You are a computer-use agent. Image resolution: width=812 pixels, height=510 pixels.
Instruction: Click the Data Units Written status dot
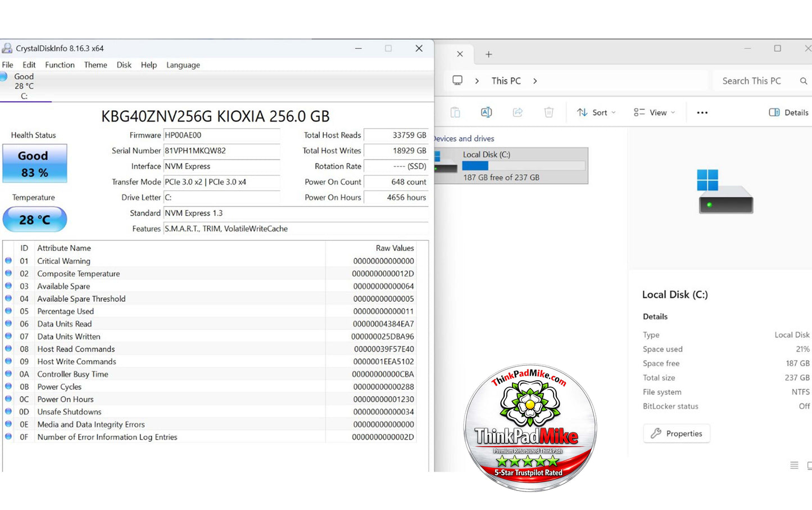[x=8, y=336]
